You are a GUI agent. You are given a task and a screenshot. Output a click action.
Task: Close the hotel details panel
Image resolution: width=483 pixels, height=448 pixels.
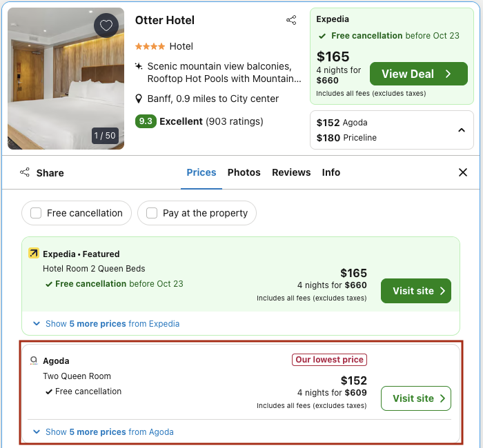point(463,172)
